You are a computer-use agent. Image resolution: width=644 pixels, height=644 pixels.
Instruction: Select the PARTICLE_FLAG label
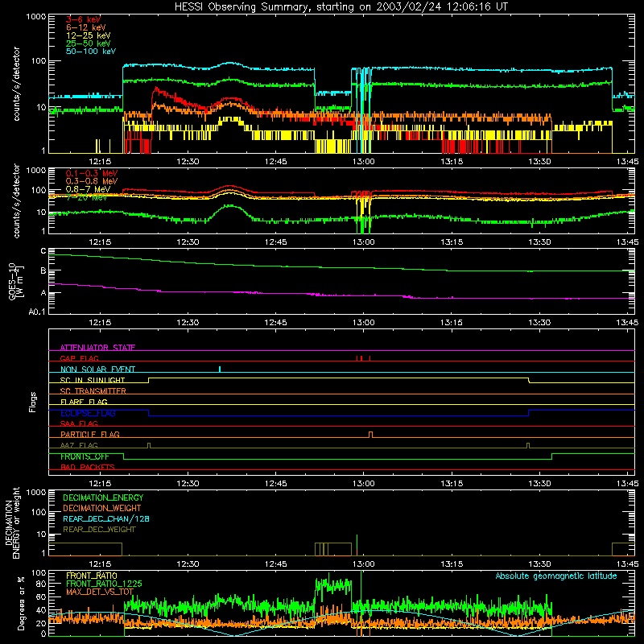(x=90, y=434)
